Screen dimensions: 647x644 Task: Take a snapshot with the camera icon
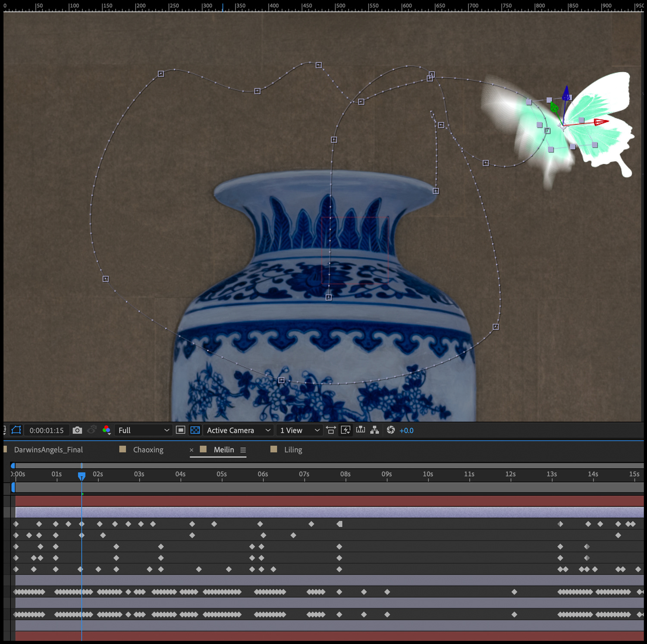click(77, 430)
